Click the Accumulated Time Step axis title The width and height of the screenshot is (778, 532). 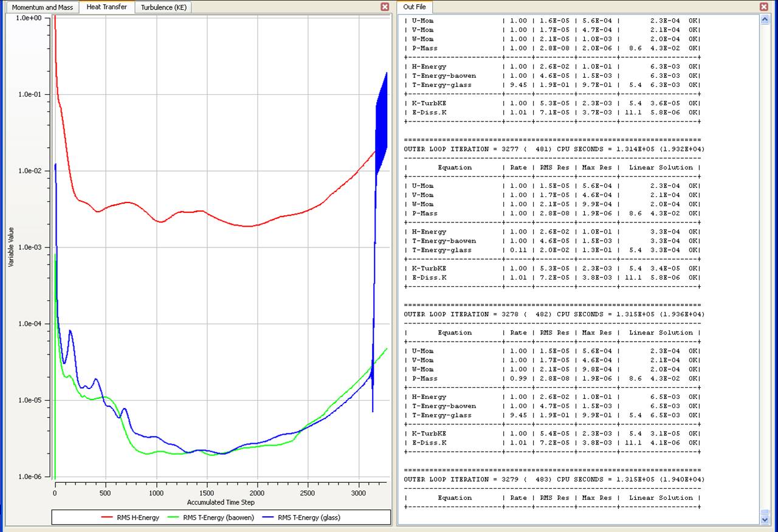tap(221, 502)
